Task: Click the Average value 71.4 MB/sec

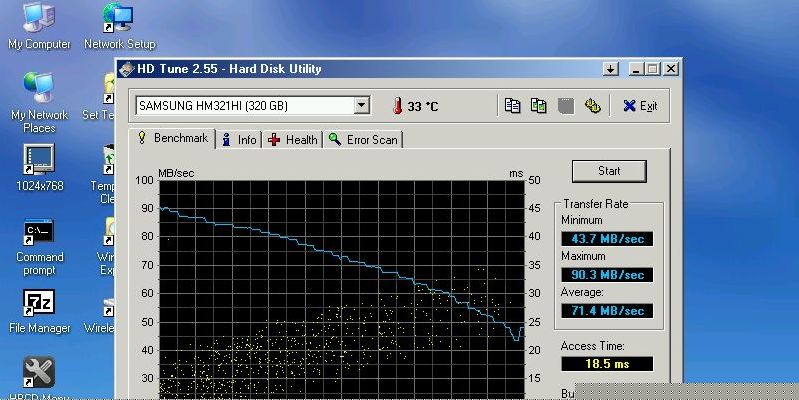Action: tap(607, 311)
